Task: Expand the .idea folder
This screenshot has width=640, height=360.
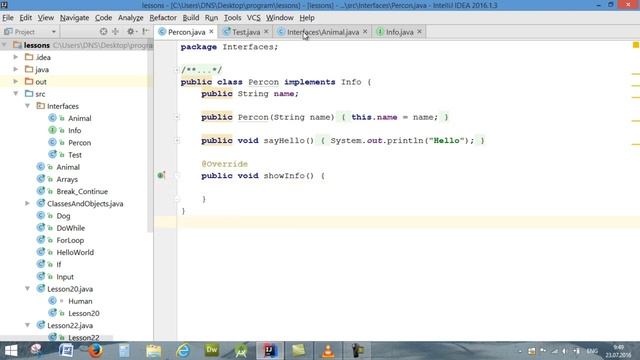Action: pyautogui.click(x=16, y=57)
